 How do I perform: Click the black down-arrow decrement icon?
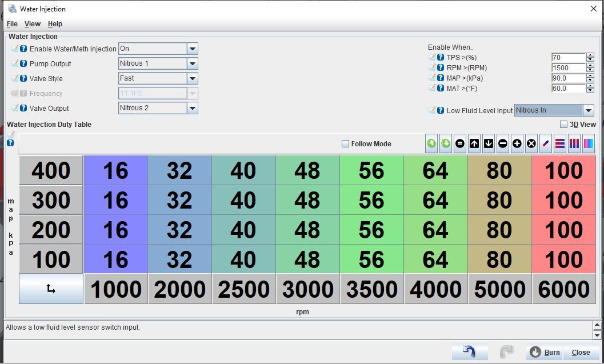pyautogui.click(x=489, y=143)
